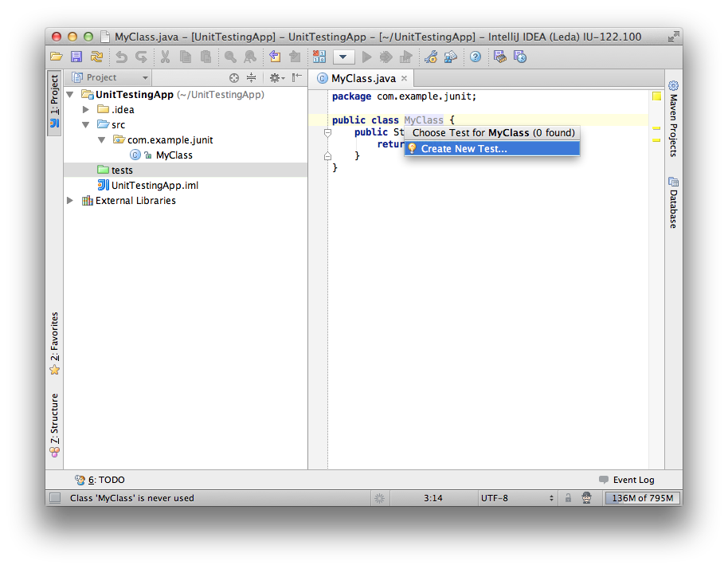
Task: Click cursor position 3:14 in status bar
Action: point(432,498)
